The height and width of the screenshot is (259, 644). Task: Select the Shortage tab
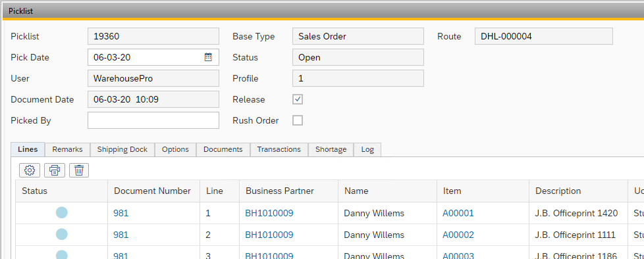click(331, 150)
